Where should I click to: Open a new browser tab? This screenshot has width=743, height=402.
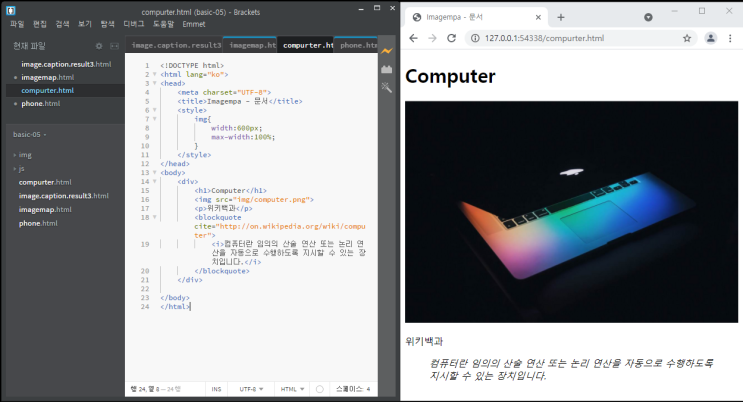tap(561, 18)
